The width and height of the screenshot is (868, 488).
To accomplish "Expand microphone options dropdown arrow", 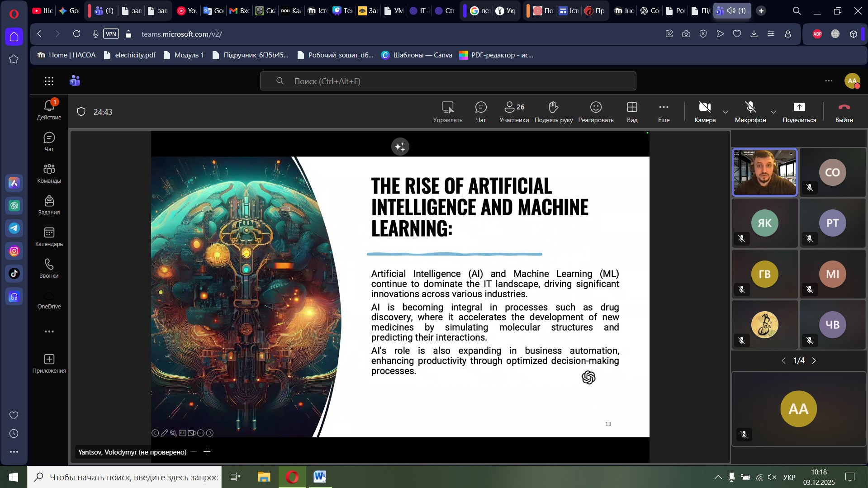I will [x=773, y=112].
